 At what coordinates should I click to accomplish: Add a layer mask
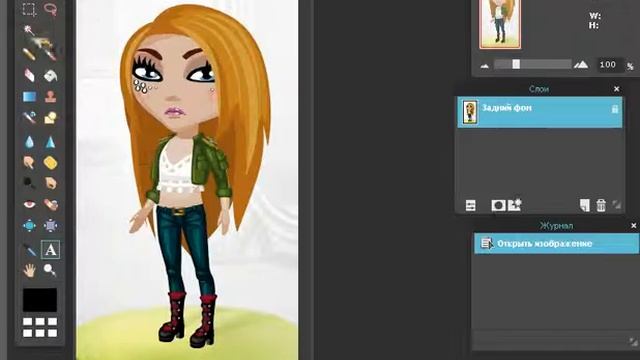pyautogui.click(x=498, y=205)
